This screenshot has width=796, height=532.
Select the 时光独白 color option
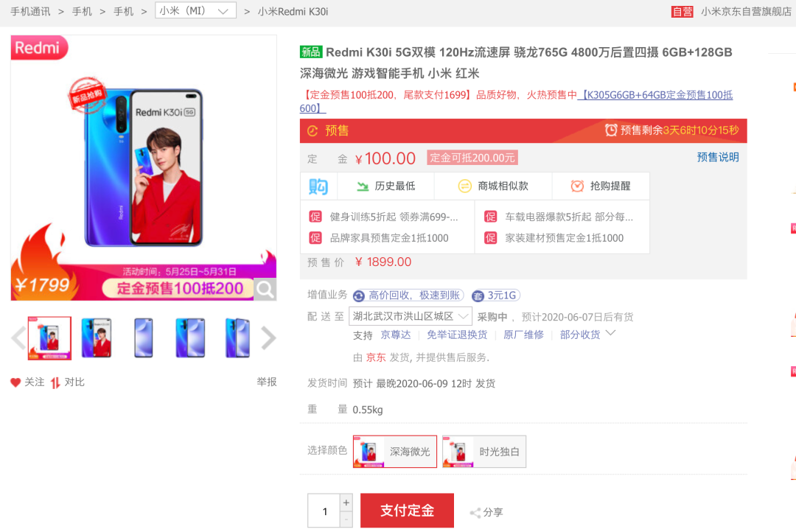tap(483, 451)
